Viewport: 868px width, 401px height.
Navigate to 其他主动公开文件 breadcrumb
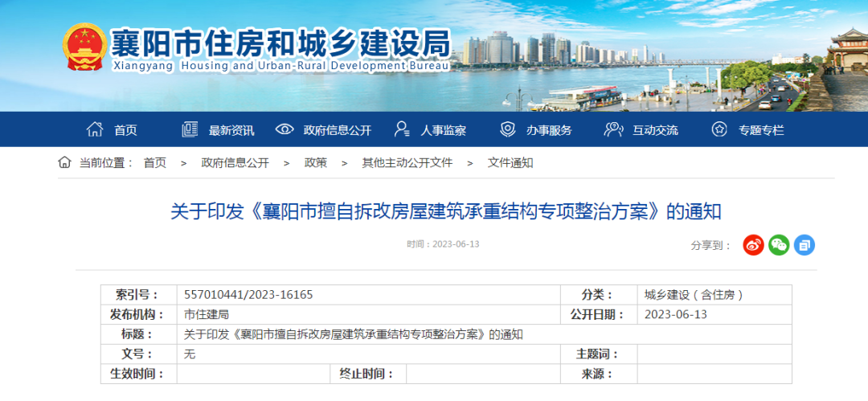click(407, 163)
